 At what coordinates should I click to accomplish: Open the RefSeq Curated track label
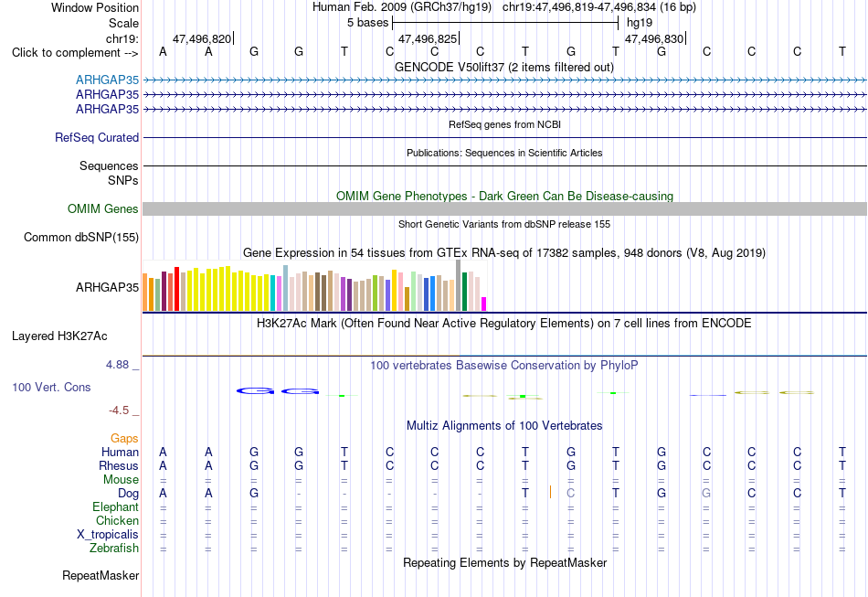point(96,137)
